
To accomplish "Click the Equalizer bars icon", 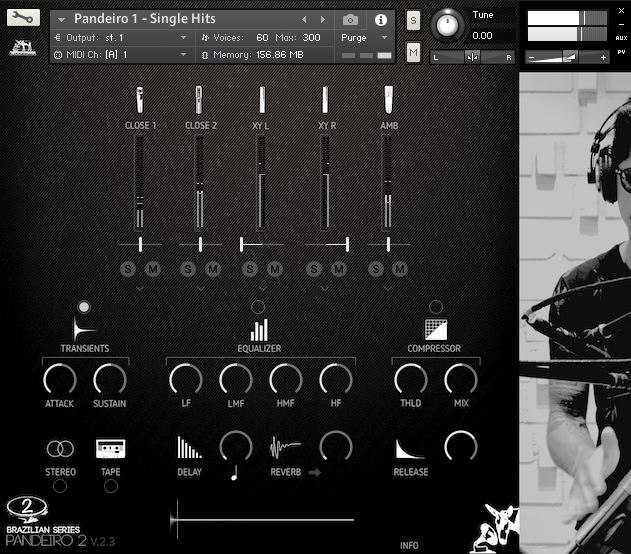I will [x=259, y=330].
